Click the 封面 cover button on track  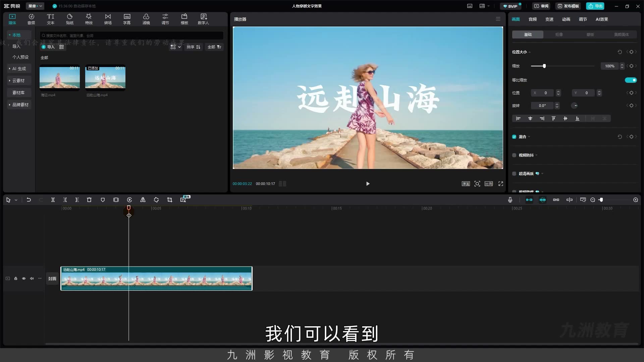pyautogui.click(x=52, y=279)
